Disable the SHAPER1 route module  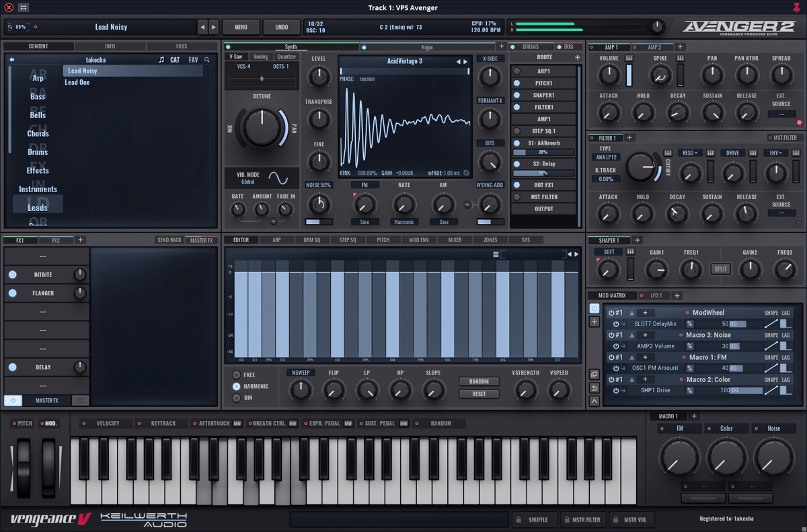point(516,95)
